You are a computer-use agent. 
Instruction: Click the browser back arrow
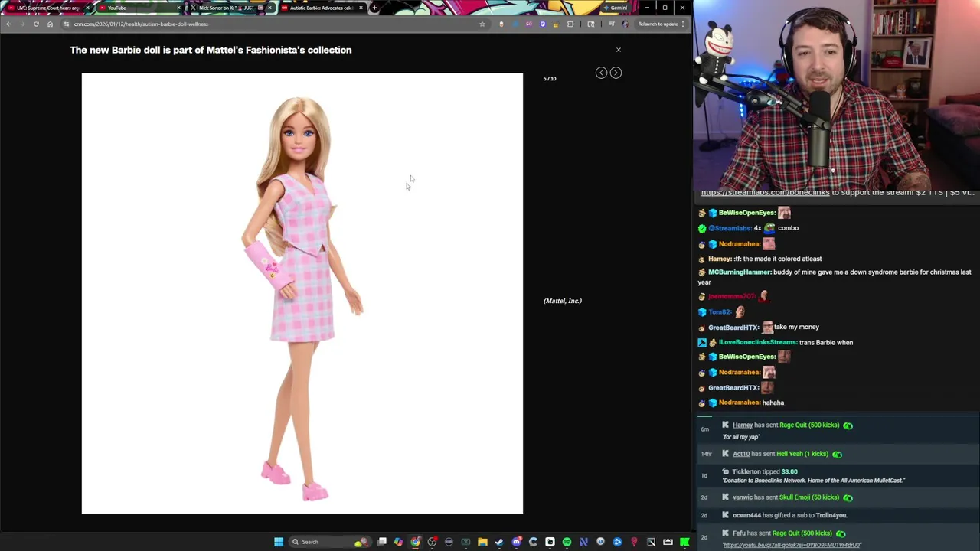(x=8, y=24)
